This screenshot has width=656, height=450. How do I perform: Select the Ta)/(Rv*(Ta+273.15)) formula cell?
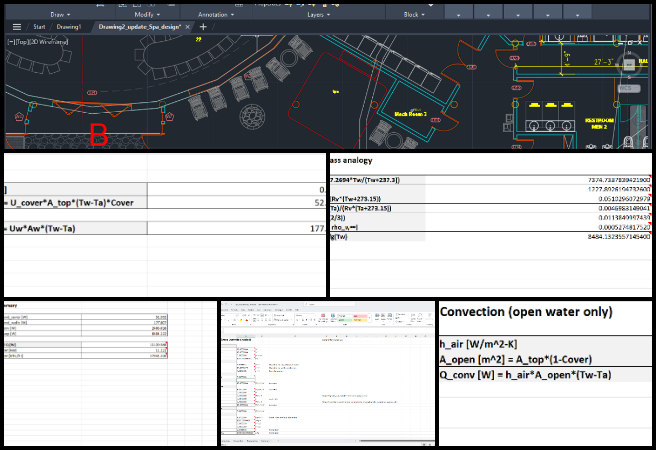pos(377,208)
